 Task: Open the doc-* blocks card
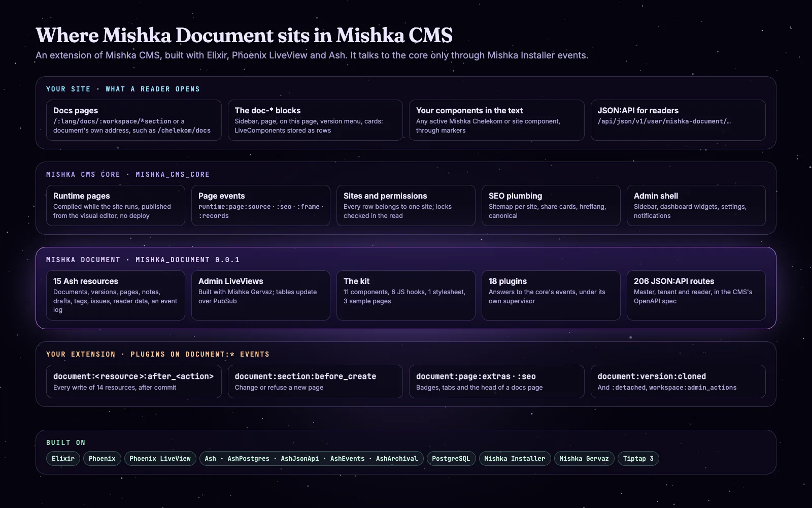[315, 120]
